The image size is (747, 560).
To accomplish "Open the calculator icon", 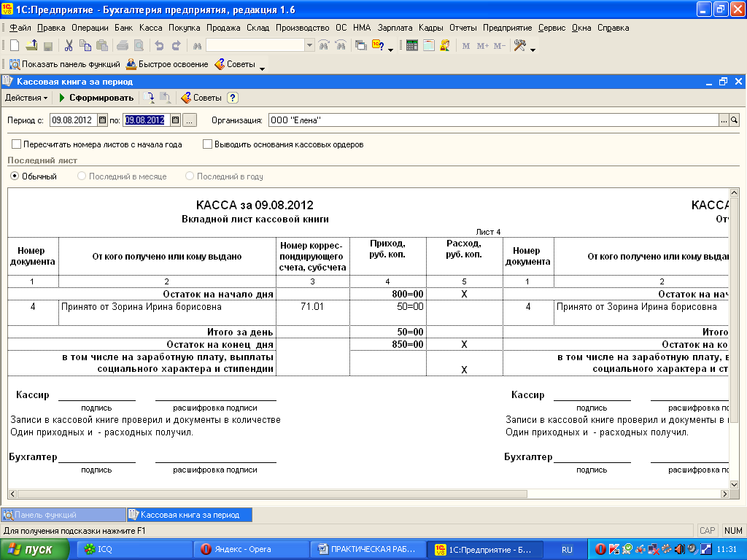I will click(412, 46).
